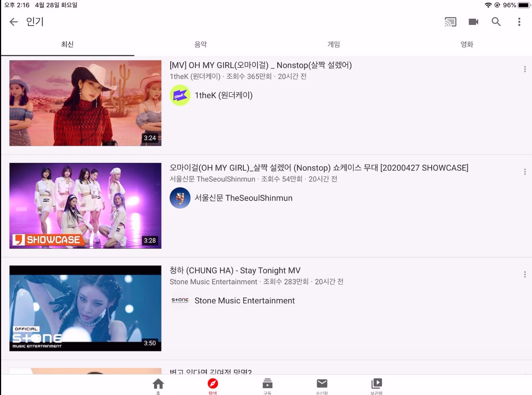Tap the Stone Music Entertainment channel logo
This screenshot has height=395, width=532.
pyautogui.click(x=180, y=300)
